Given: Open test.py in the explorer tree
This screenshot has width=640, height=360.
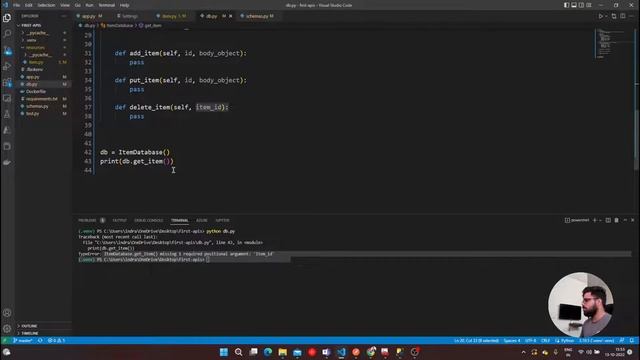Looking at the screenshot, I should point(33,113).
